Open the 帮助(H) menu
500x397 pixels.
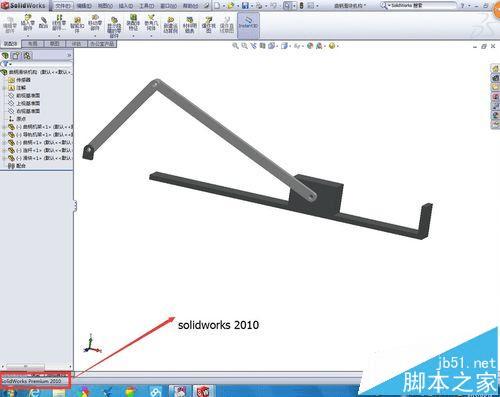191,6
